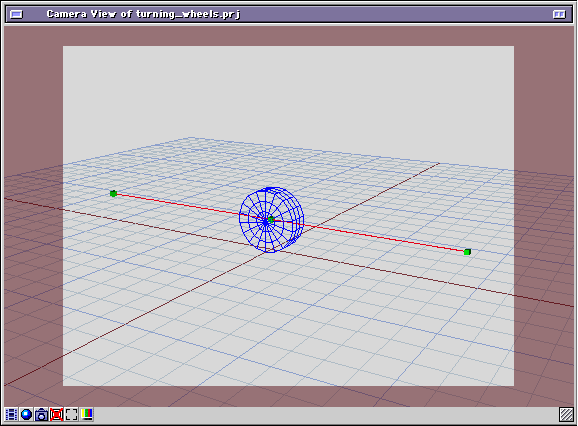Click the blue sphere render icon
The image size is (578, 426).
27,415
